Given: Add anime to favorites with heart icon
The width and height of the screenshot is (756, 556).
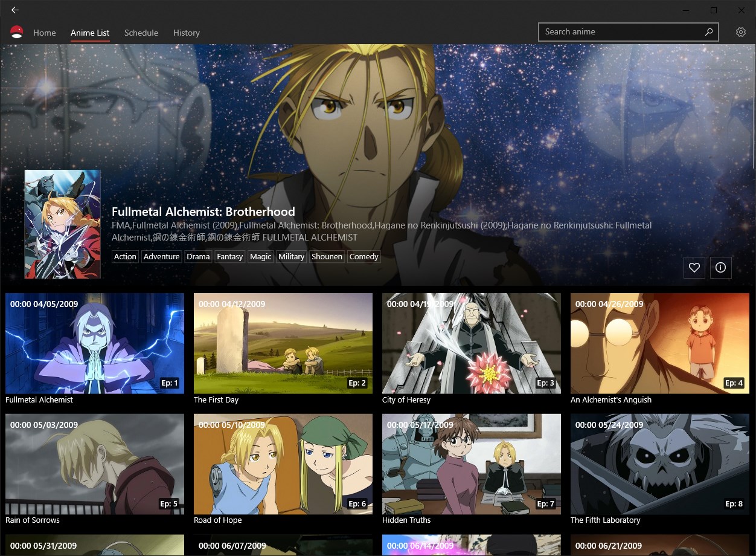Looking at the screenshot, I should pyautogui.click(x=694, y=268).
